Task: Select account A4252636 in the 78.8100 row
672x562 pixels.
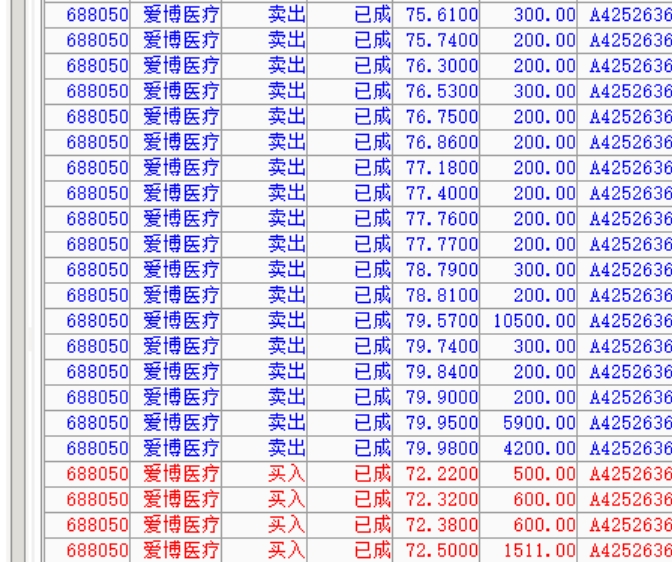Action: (x=630, y=295)
